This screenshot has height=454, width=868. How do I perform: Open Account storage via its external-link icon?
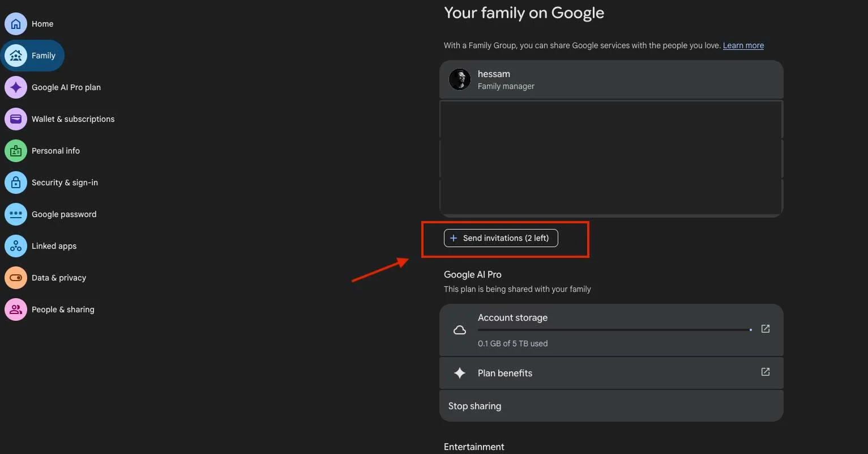pos(766,329)
